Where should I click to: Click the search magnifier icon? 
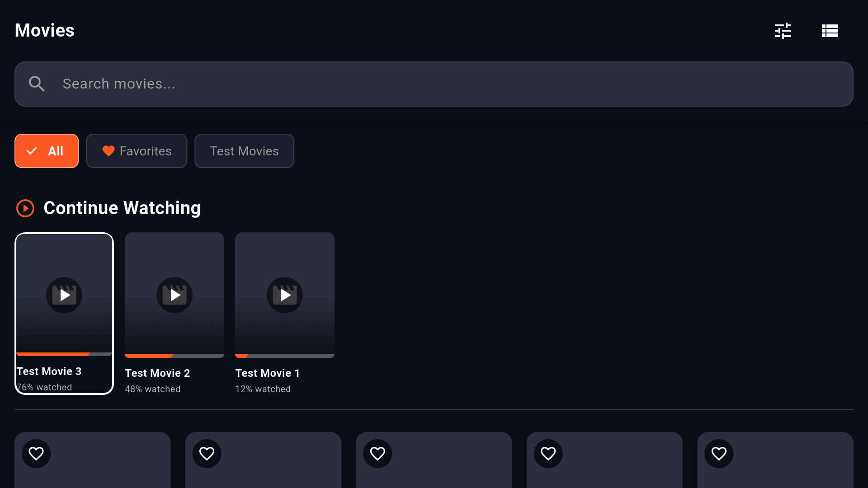tap(37, 84)
